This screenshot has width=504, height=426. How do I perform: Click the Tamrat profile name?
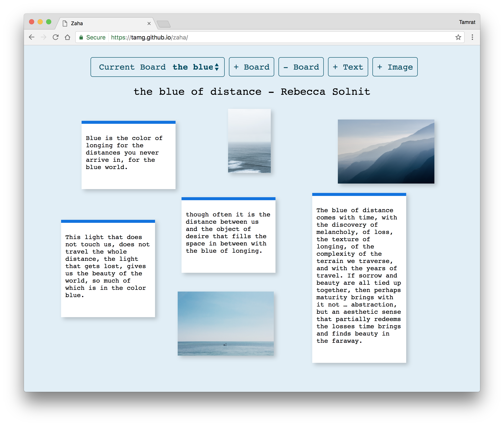(x=467, y=22)
